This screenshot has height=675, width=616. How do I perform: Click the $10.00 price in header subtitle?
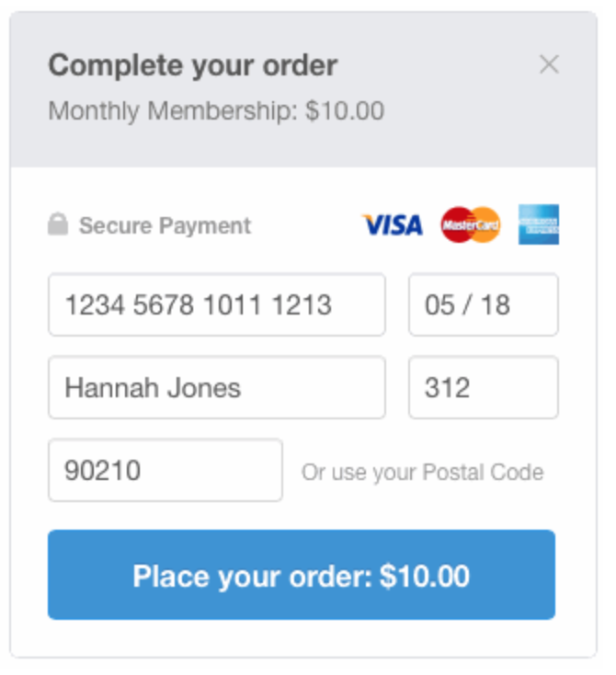[x=345, y=111]
